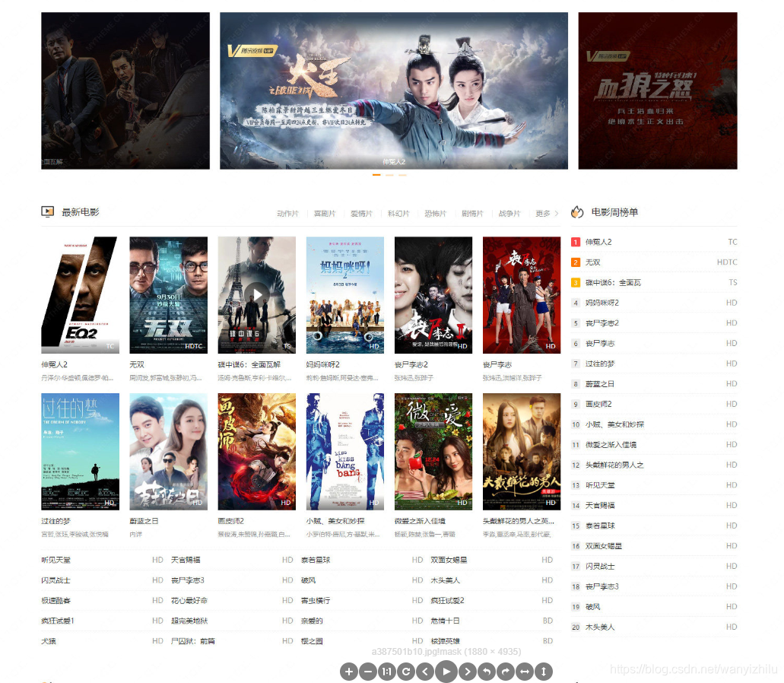Open 花心最好命 in the bottom text list
Viewport: 784px width, 683px height.
click(189, 601)
